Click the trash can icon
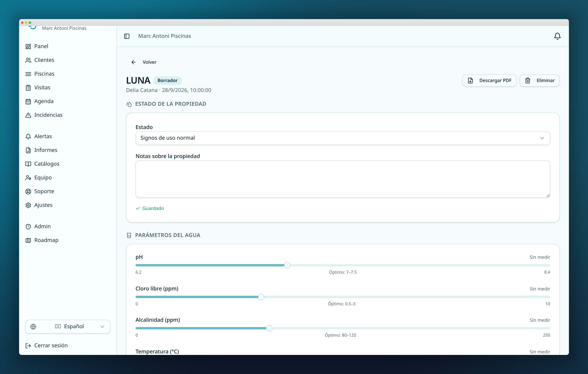 click(x=528, y=81)
